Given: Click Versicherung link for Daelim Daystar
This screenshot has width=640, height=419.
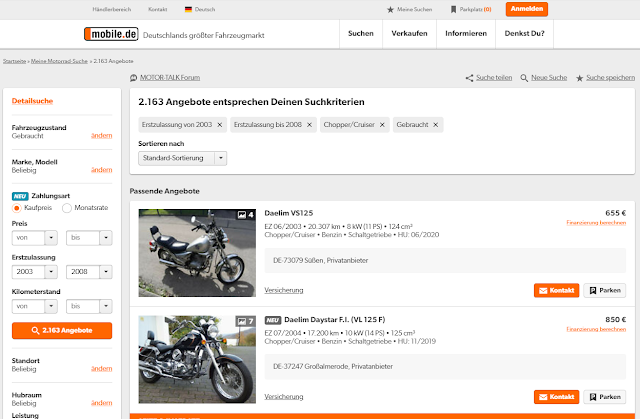Looking at the screenshot, I should point(284,397).
